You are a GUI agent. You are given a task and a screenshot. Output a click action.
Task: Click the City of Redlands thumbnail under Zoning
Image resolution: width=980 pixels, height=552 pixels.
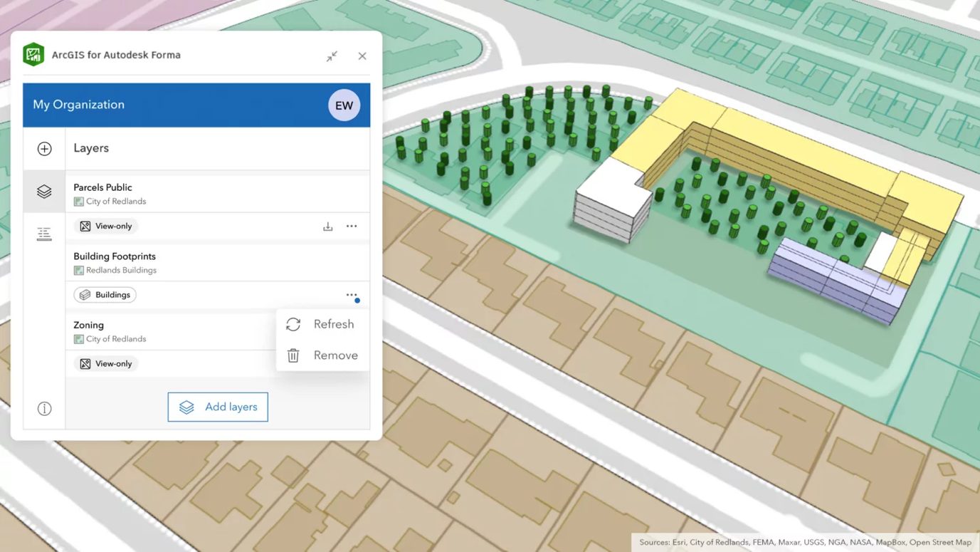[79, 338]
